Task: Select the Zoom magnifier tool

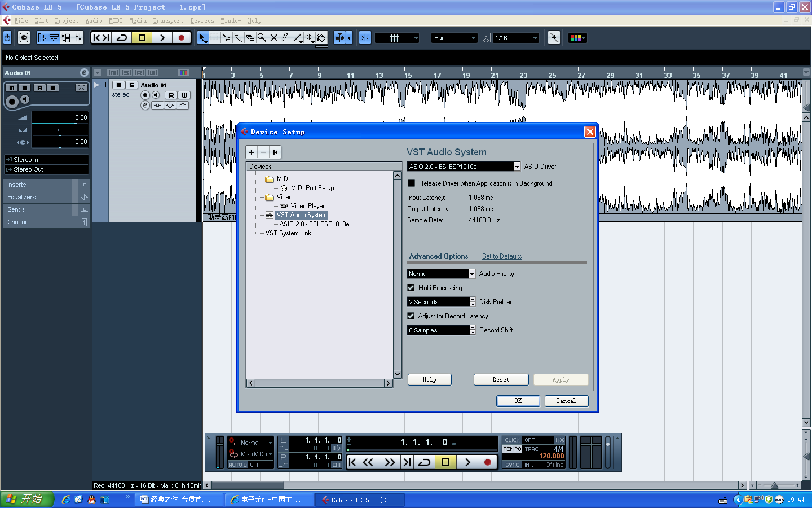Action: [262, 38]
